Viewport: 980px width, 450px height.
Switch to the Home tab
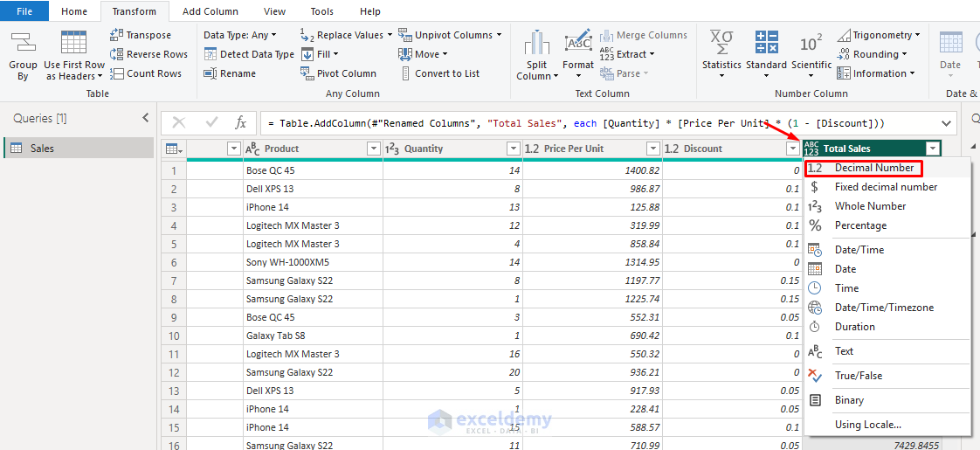tap(74, 11)
